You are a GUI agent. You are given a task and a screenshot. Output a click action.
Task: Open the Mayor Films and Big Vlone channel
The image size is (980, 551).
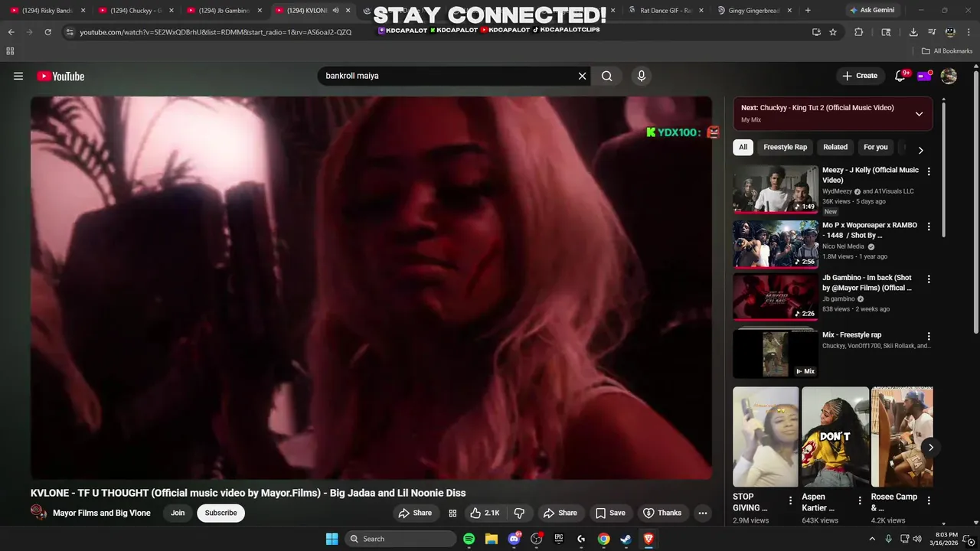pyautogui.click(x=102, y=513)
